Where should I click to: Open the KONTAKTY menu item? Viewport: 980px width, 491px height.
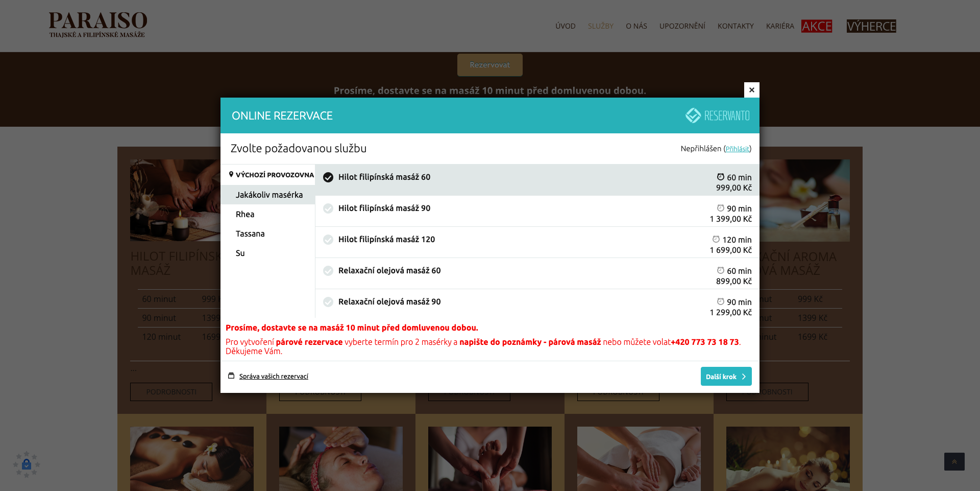point(736,26)
